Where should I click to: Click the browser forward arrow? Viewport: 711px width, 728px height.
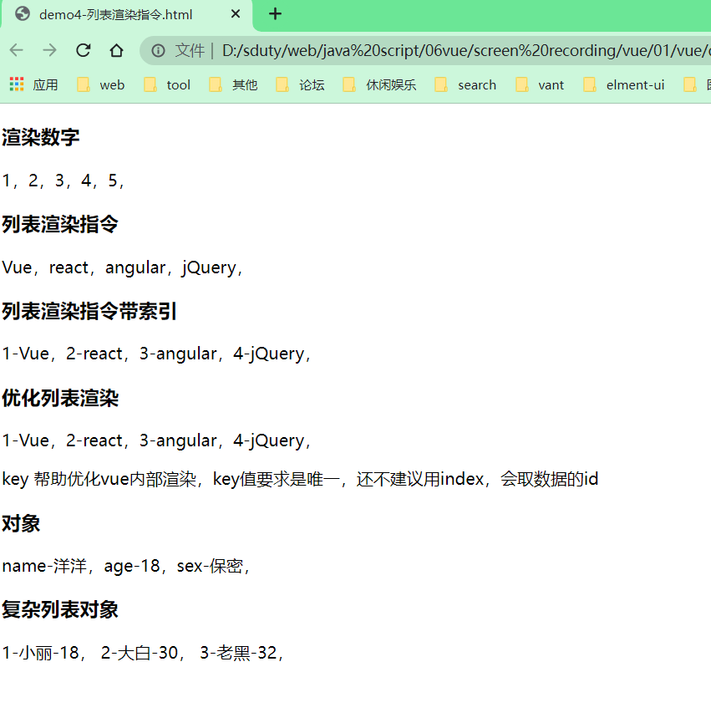coord(49,50)
